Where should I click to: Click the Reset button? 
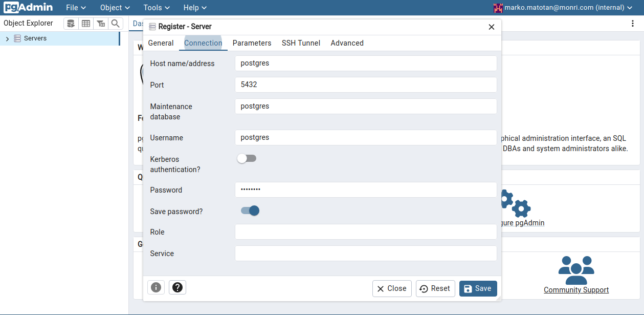(x=435, y=288)
